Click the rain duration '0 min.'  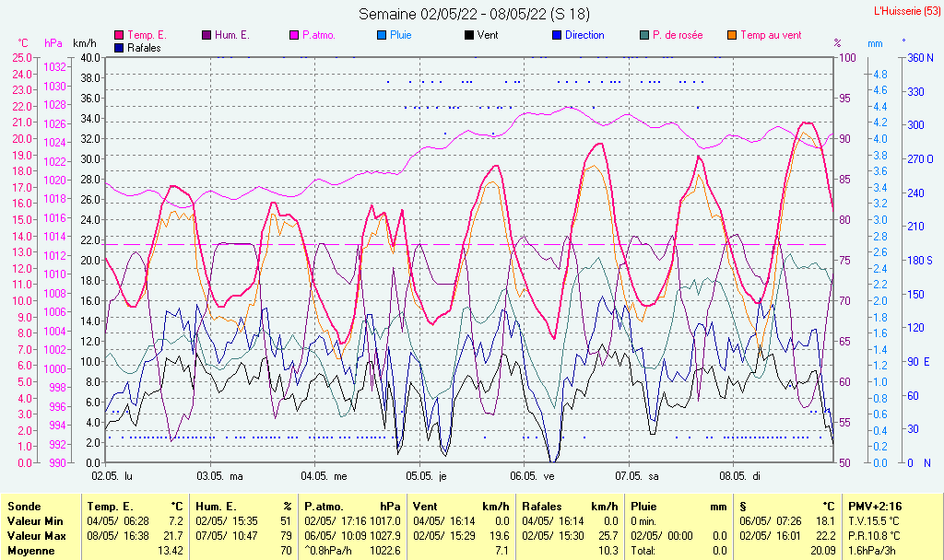pyautogui.click(x=643, y=521)
